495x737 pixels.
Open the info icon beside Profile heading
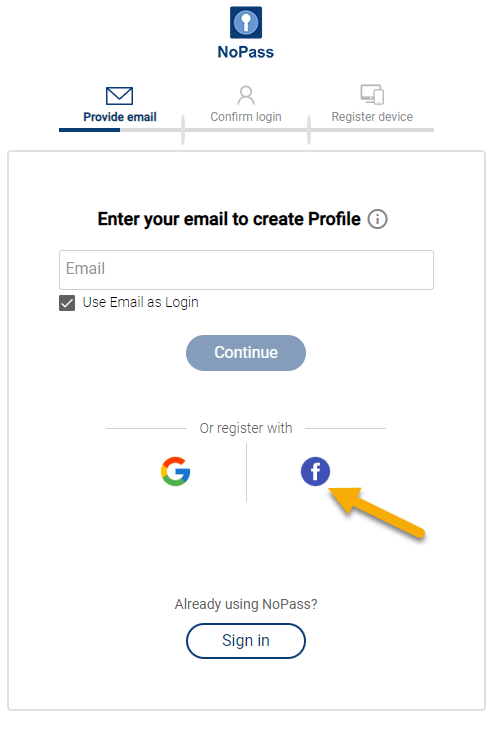click(x=377, y=219)
